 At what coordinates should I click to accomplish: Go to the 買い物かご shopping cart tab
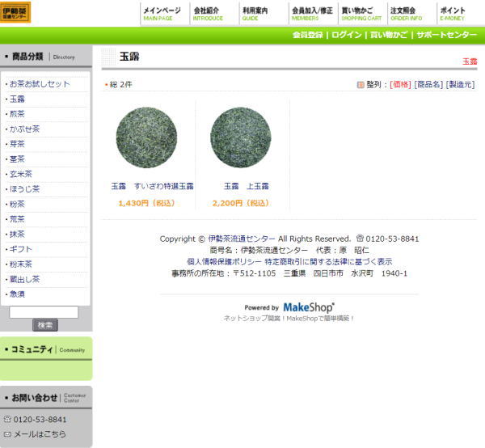click(x=361, y=13)
